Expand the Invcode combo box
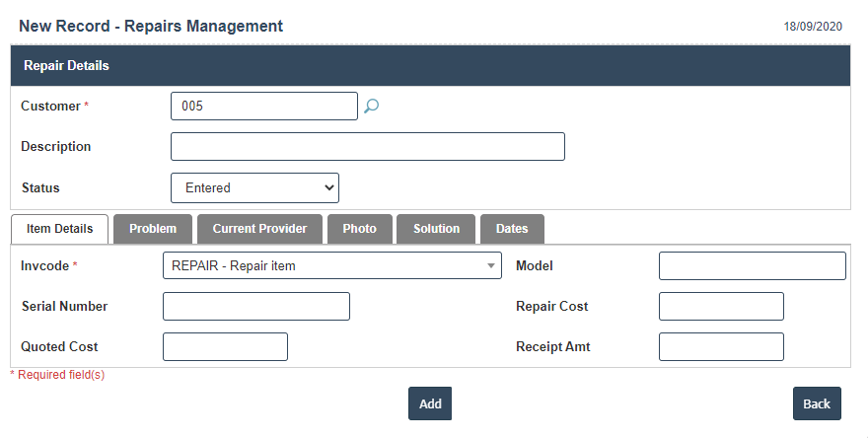The width and height of the screenshot is (868, 438). 331,265
